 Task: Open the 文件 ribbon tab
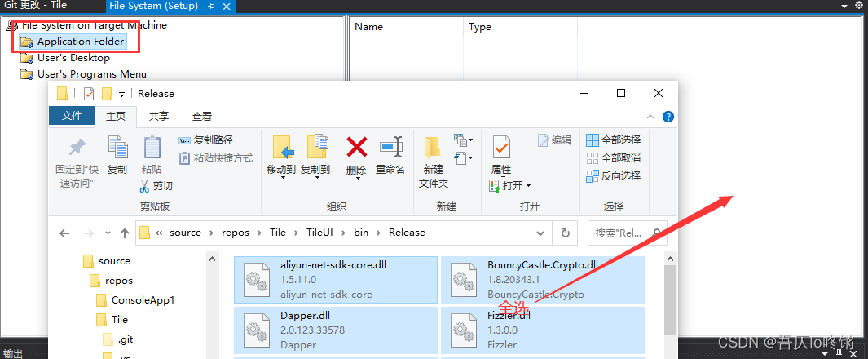coord(72,116)
